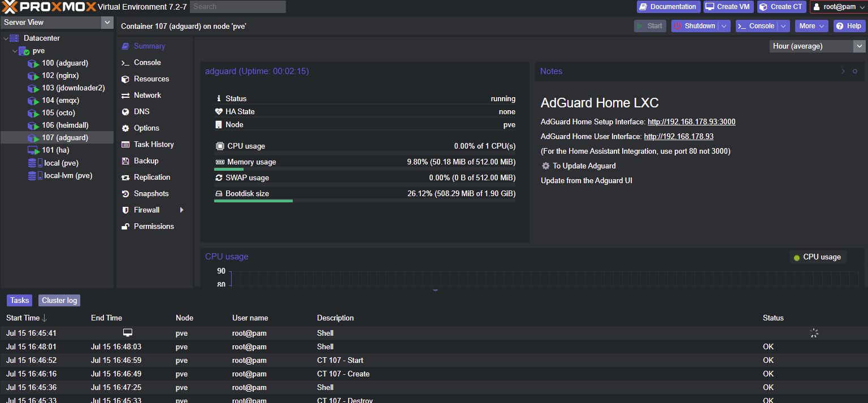Select the 107 (adguard) tree item
868x403 pixels.
click(x=57, y=138)
